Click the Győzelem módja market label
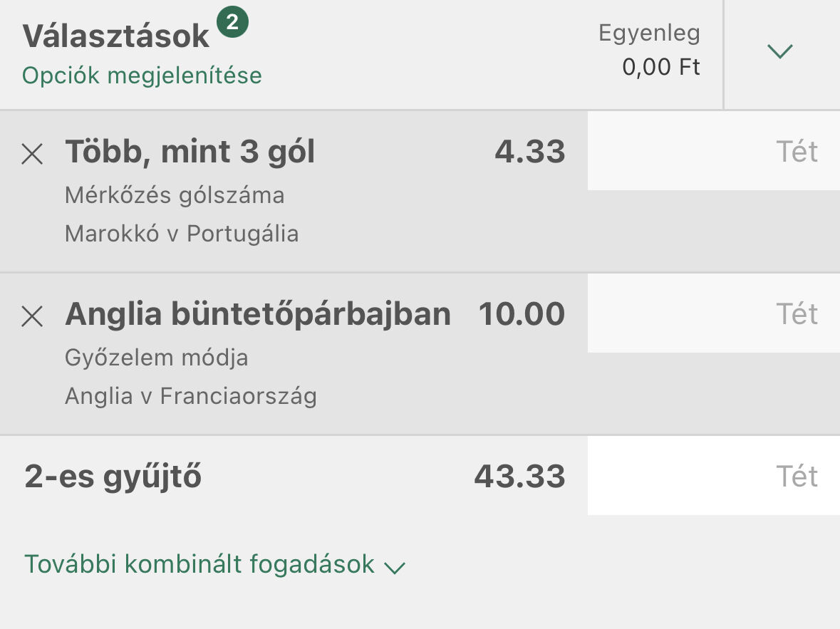Viewport: 840px width, 629px height. pos(156,358)
